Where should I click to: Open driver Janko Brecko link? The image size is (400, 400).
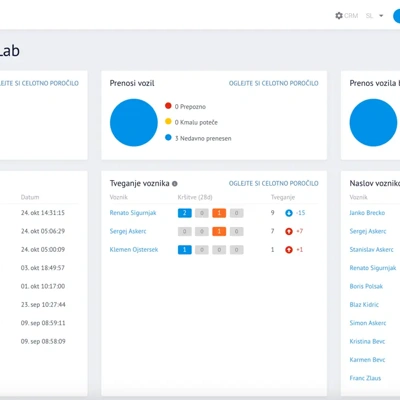[x=367, y=213]
